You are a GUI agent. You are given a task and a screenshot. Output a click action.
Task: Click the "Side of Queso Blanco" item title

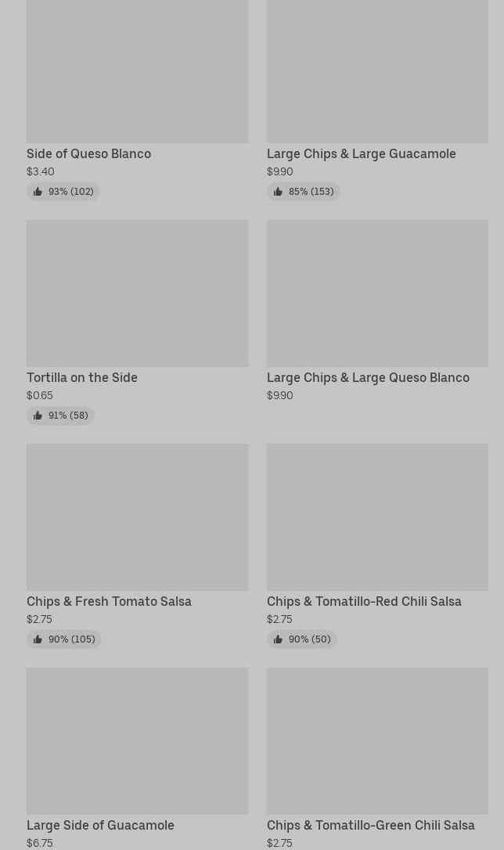(x=88, y=154)
